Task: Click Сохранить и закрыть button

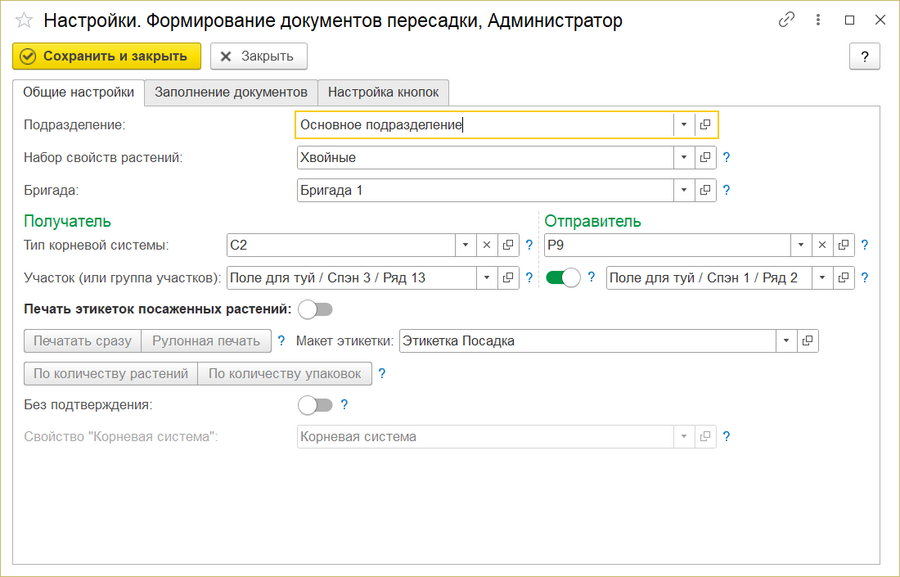Action: click(x=107, y=56)
